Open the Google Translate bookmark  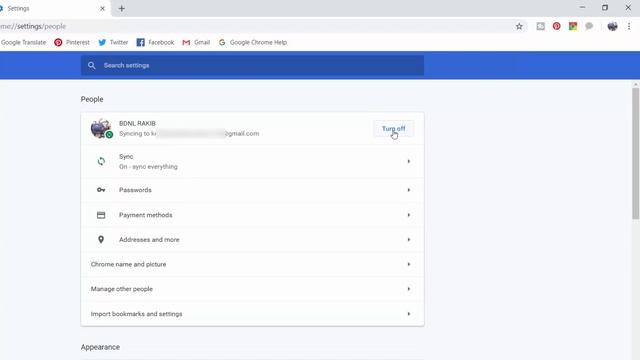(x=23, y=42)
